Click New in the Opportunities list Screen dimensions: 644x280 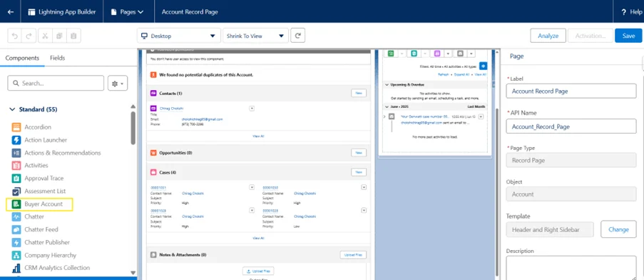359,153
